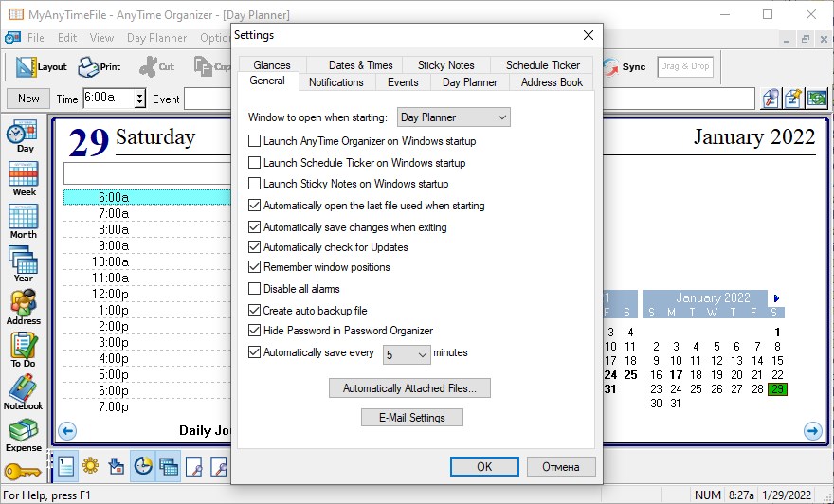Screen dimensions: 834x504
Task: Switch to the Sticky Notes tab
Action: point(445,64)
